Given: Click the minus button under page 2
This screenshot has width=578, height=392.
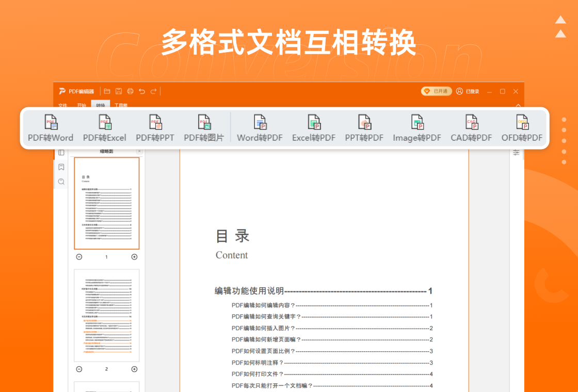Looking at the screenshot, I should pyautogui.click(x=79, y=369).
